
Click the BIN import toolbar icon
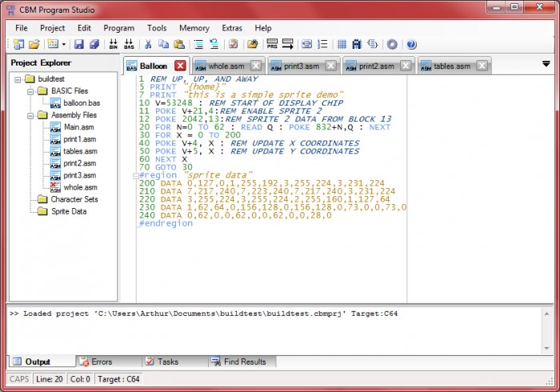click(114, 44)
